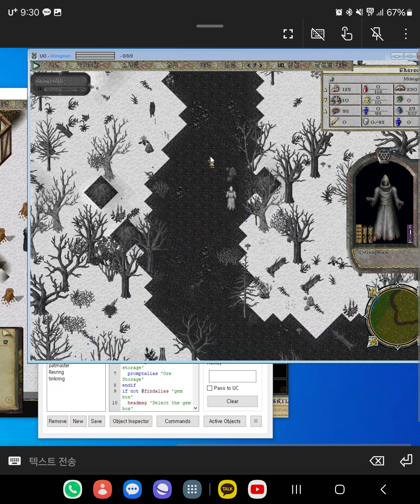Select patmaster macro in list
420x504 pixels.
point(59,365)
